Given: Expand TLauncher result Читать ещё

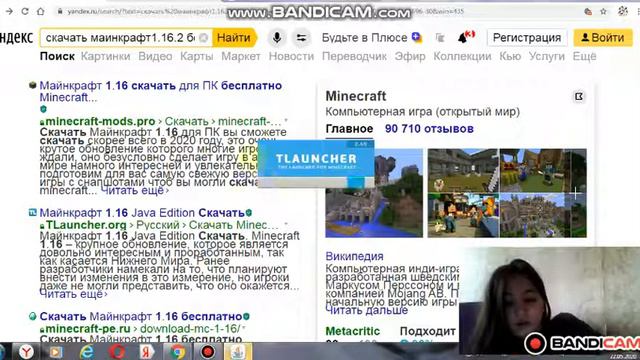Looking at the screenshot, I should point(73,294).
